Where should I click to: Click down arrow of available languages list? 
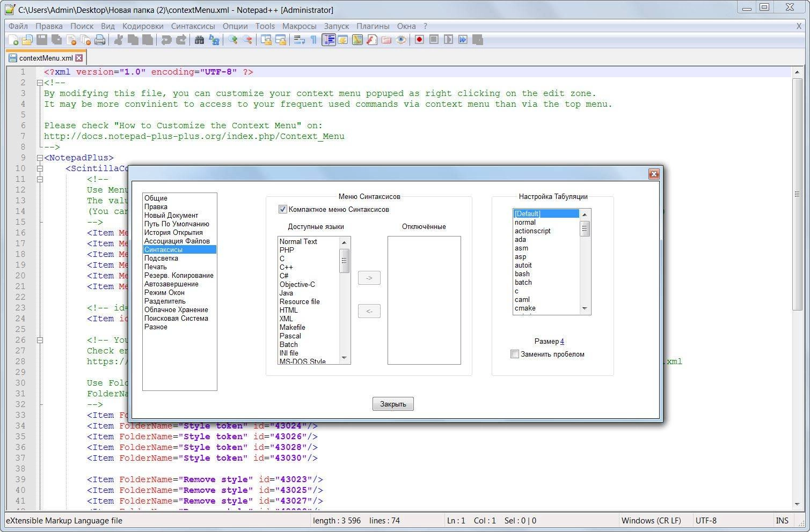345,358
